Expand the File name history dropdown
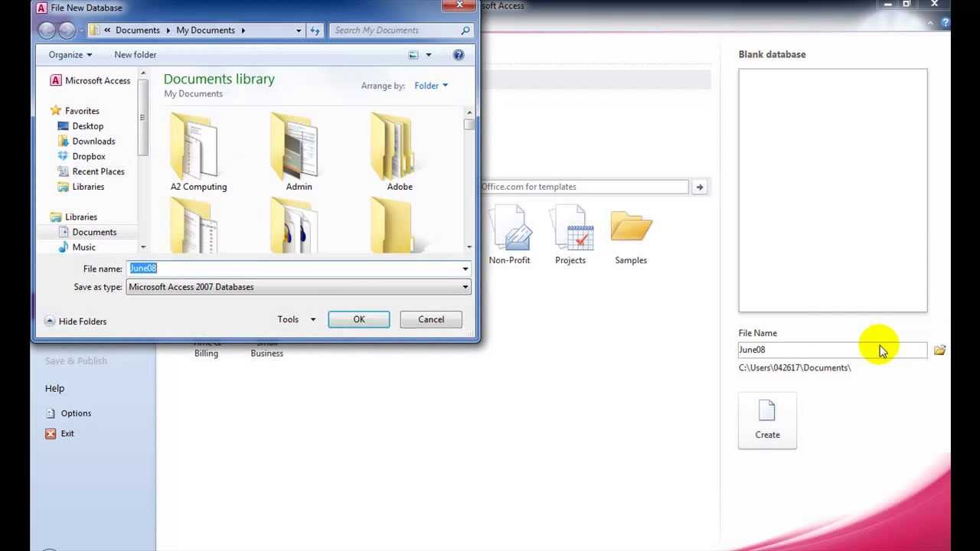Screen dimensions: 980x551 (465, 269)
